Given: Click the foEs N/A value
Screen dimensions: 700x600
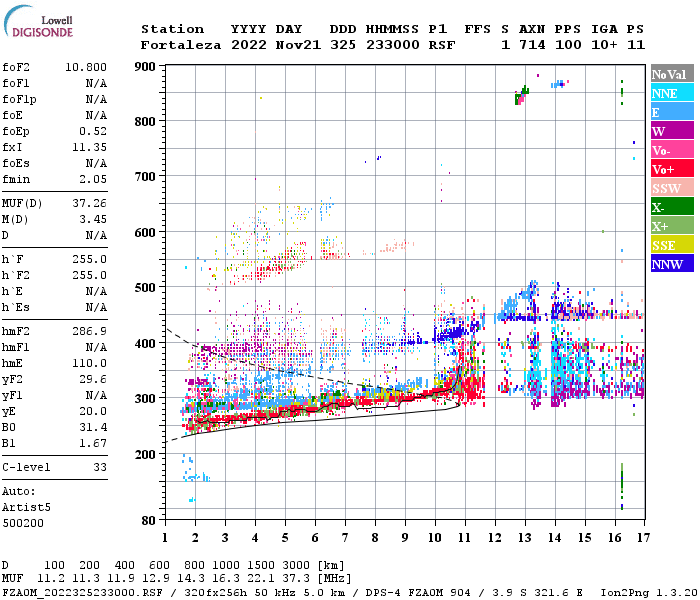Looking at the screenshot, I should pos(96,163).
